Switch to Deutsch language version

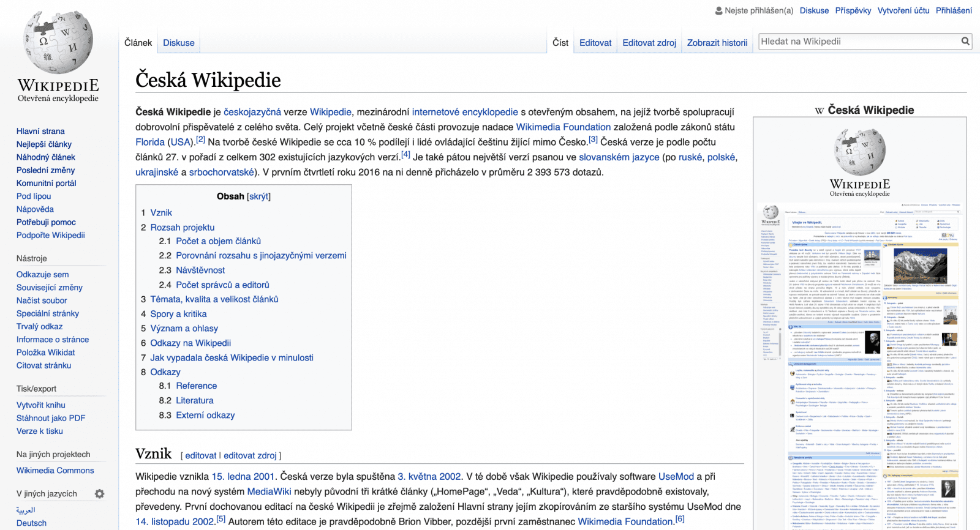31,523
